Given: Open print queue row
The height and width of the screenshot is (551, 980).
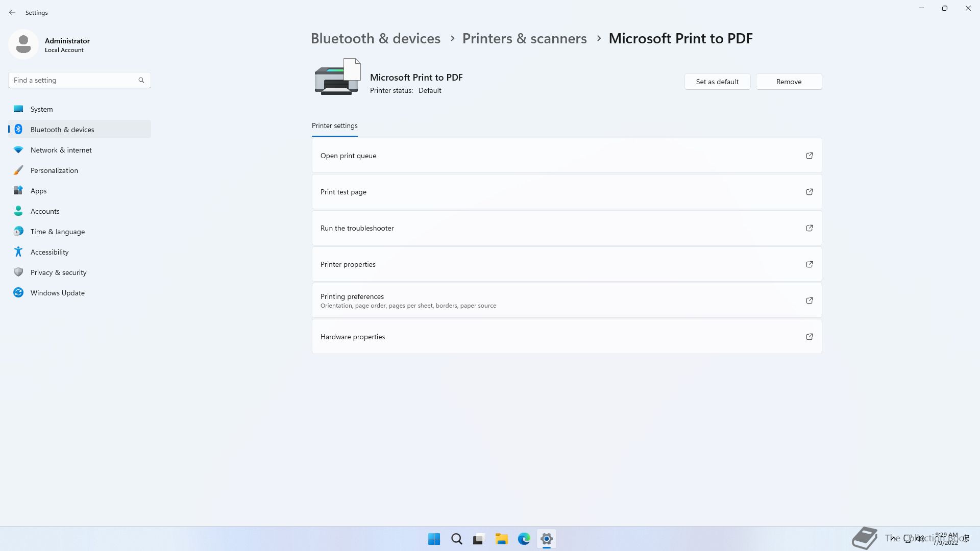Looking at the screenshot, I should [x=567, y=156].
